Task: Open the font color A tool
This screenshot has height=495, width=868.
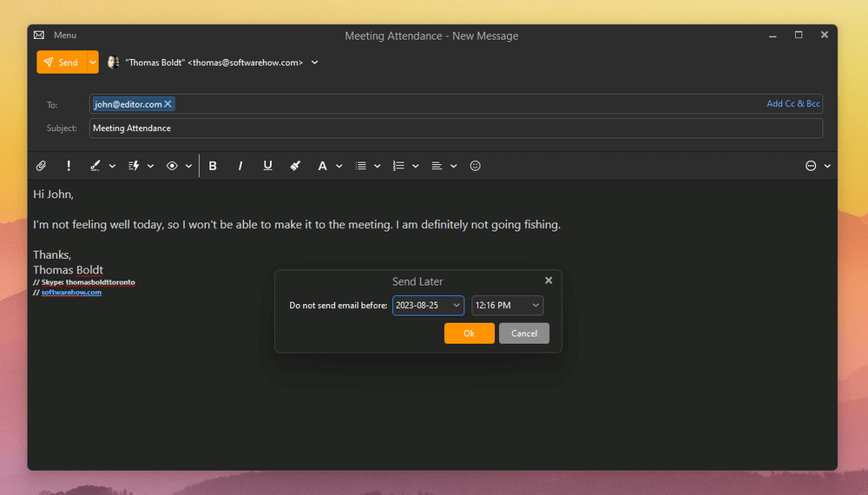Action: 322,166
